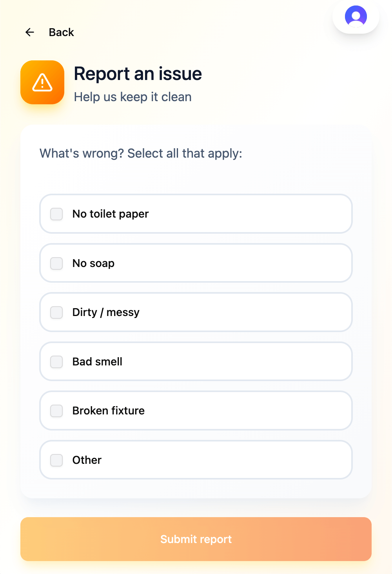Check Broken fixture as an issue
This screenshot has height=574, width=392.
pyautogui.click(x=56, y=411)
